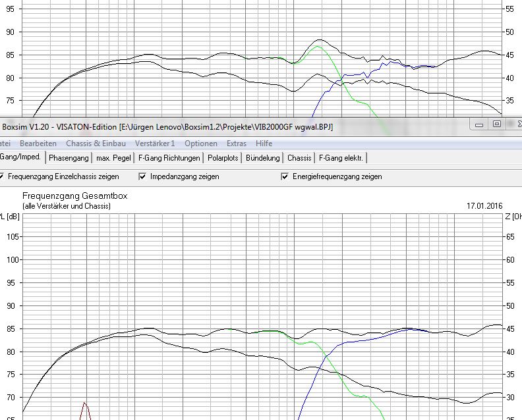This screenshot has width=522, height=420.
Task: Switch to the Phasengang tab
Action: coord(69,158)
